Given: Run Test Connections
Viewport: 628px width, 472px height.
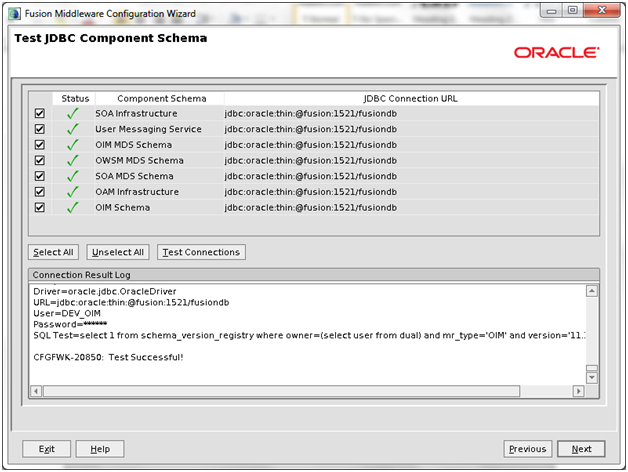Looking at the screenshot, I should click(201, 252).
